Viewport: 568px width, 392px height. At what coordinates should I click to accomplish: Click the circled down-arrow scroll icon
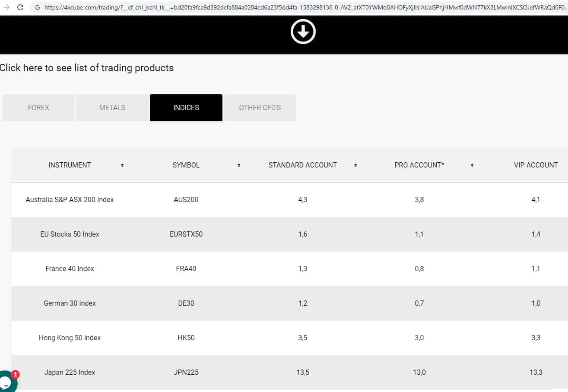click(303, 32)
